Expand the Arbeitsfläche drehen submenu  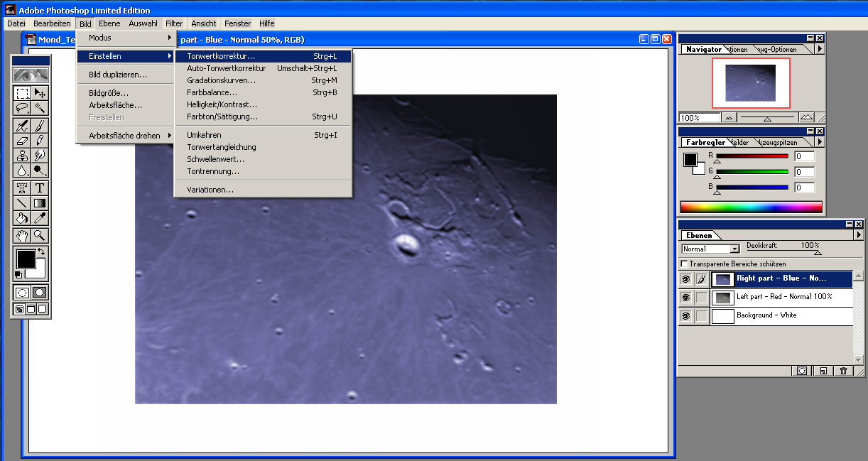coord(124,136)
